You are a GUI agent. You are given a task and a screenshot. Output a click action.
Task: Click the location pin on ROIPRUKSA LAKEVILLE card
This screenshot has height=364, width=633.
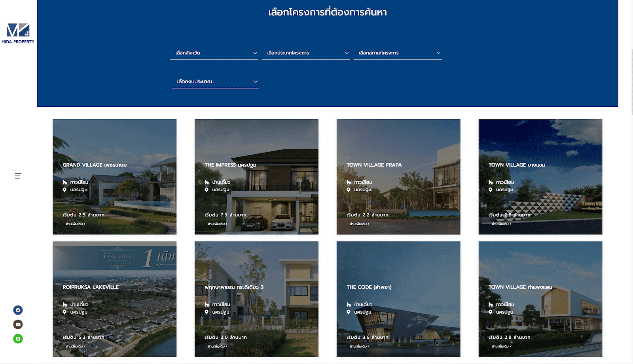click(x=64, y=312)
